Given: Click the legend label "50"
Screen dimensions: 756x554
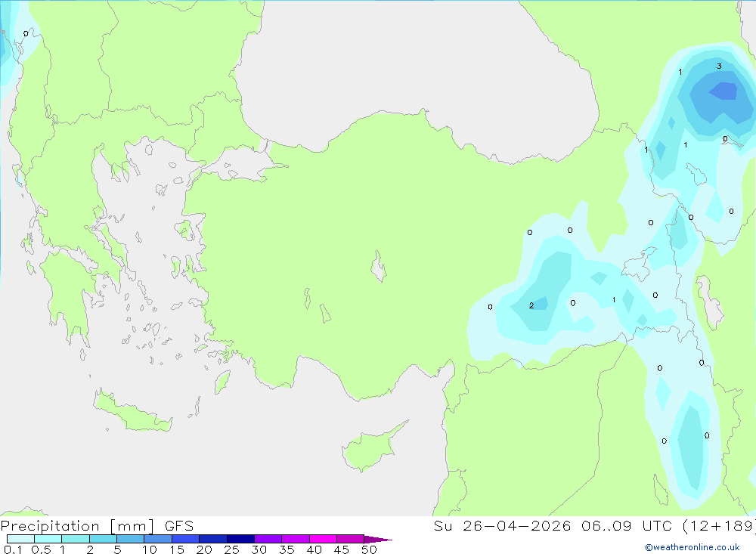Looking at the screenshot, I should pos(370,549).
